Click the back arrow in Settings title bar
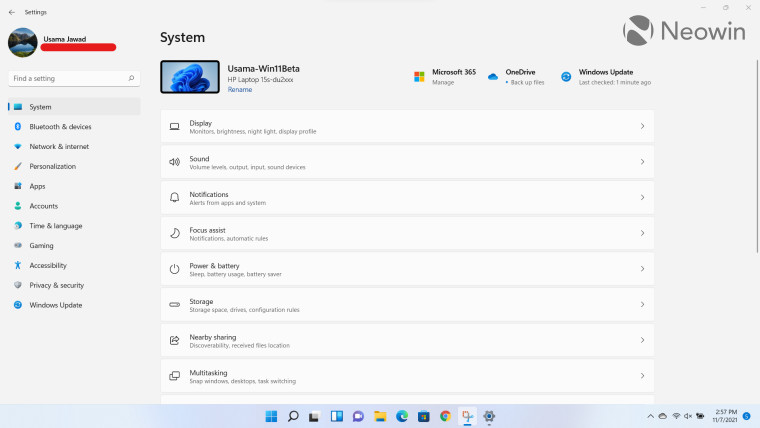760x428 pixels. 12,12
